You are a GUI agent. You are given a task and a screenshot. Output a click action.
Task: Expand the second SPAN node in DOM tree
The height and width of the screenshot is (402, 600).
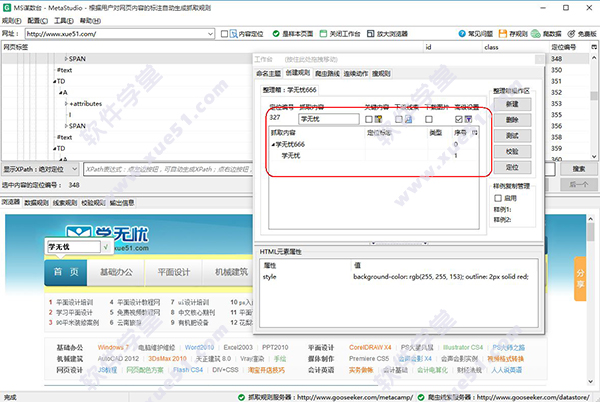pyautogui.click(x=66, y=126)
